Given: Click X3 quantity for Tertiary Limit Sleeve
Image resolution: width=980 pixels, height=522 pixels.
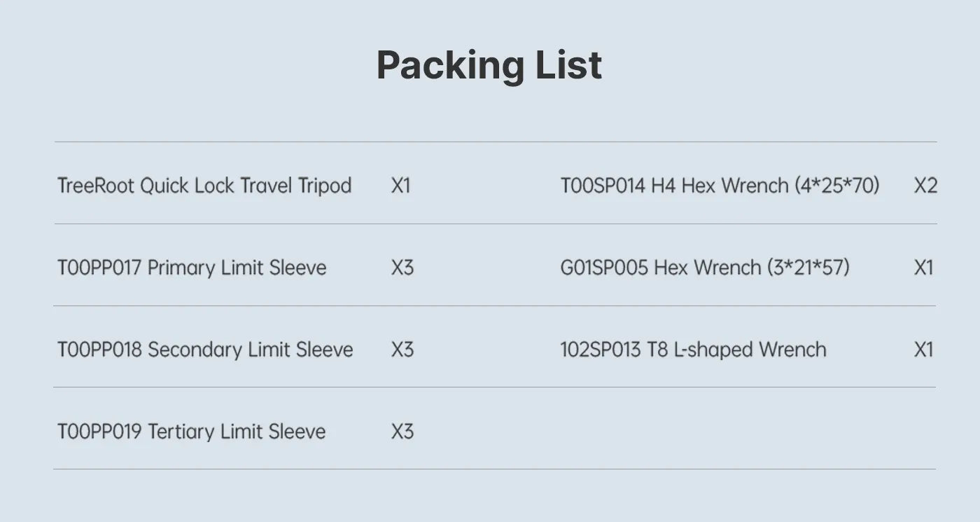Looking at the screenshot, I should click(402, 432).
